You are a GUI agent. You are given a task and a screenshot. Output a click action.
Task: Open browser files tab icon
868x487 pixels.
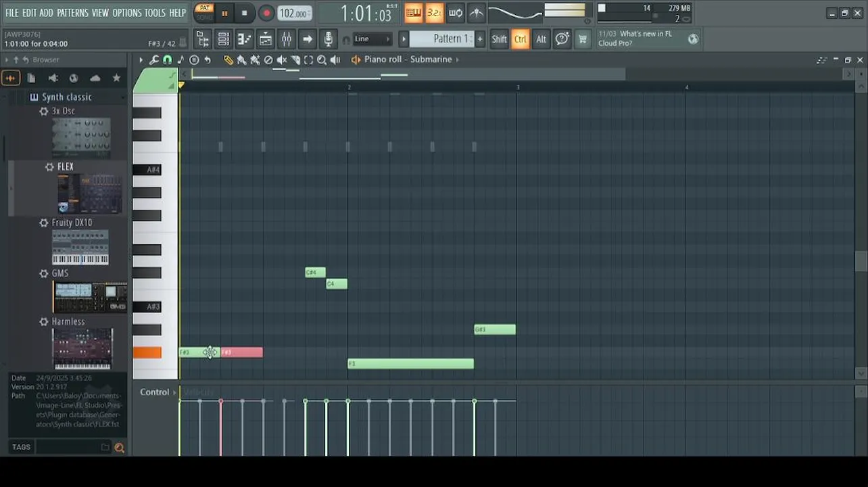(x=31, y=78)
